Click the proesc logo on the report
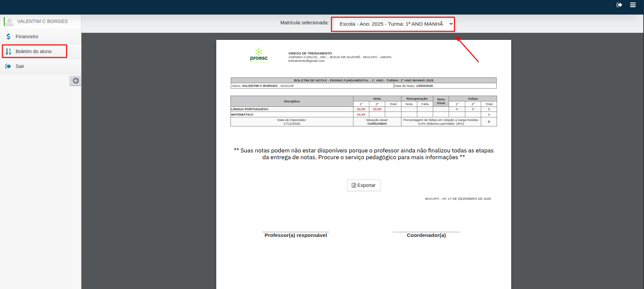The image size is (644, 289). [259, 56]
